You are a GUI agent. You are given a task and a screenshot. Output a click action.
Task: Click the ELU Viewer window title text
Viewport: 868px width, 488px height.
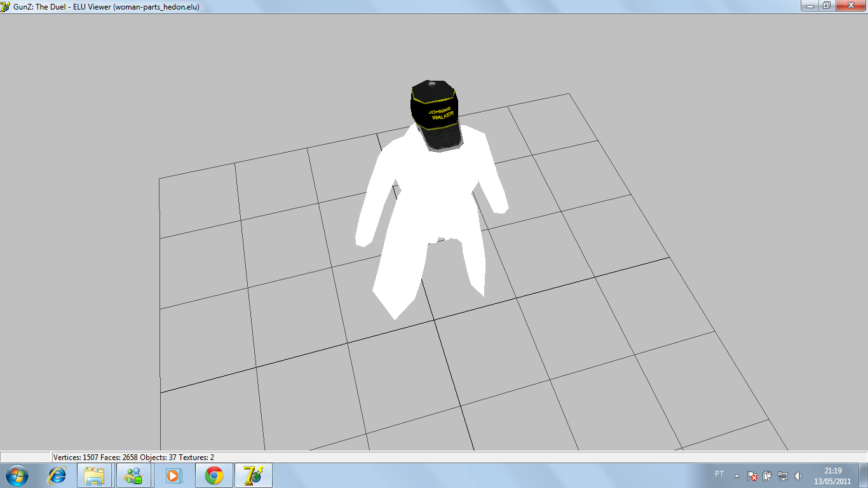(106, 6)
